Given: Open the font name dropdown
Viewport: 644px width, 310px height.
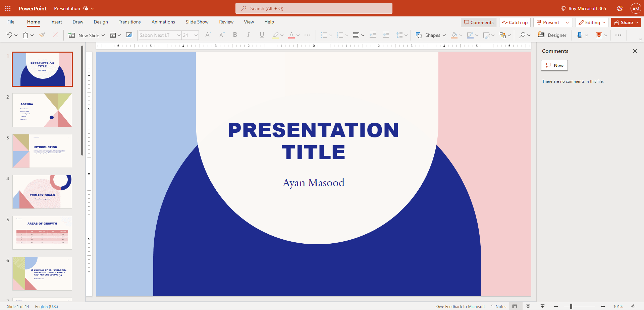Looking at the screenshot, I should coord(178,35).
